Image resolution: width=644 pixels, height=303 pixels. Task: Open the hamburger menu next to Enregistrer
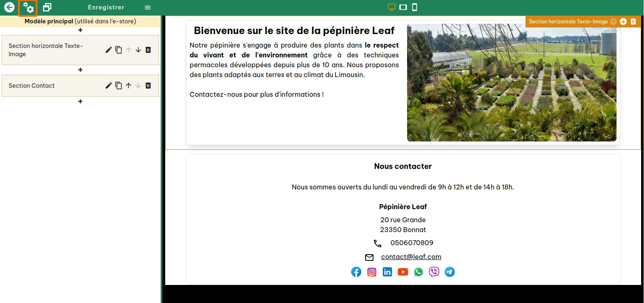pos(148,7)
